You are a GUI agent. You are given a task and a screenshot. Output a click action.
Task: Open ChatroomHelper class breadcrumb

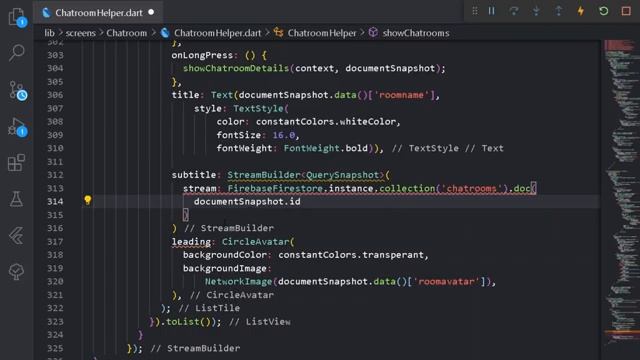[x=322, y=33]
